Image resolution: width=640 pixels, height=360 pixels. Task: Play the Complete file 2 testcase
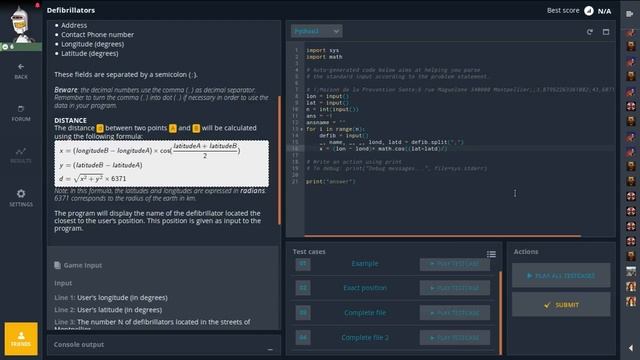pyautogui.click(x=455, y=338)
